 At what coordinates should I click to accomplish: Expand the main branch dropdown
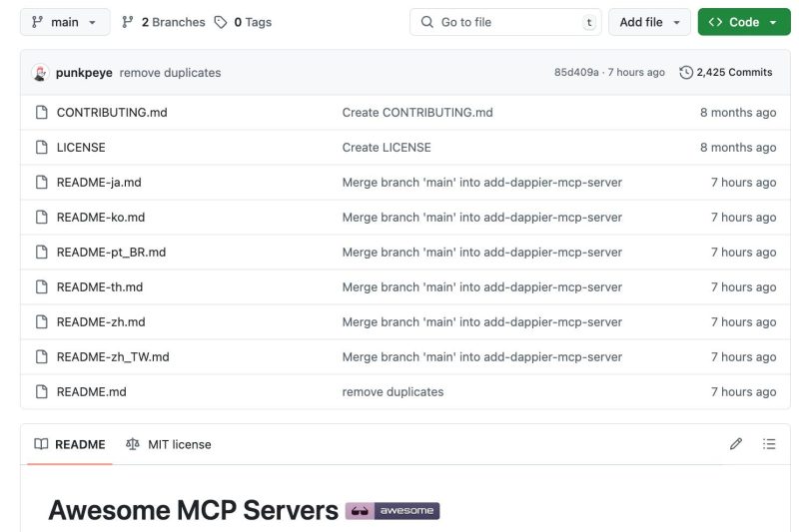(x=65, y=22)
